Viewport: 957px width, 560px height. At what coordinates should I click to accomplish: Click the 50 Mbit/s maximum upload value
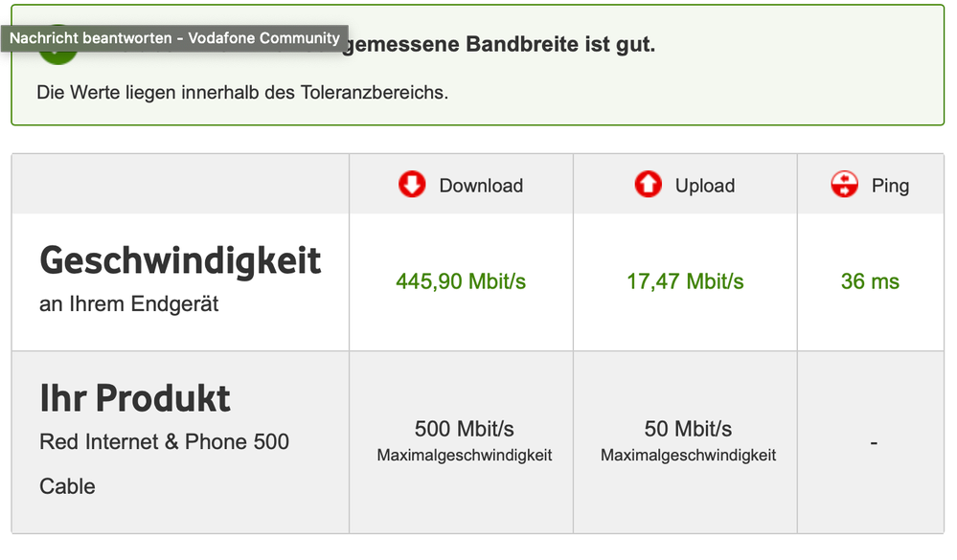(688, 428)
